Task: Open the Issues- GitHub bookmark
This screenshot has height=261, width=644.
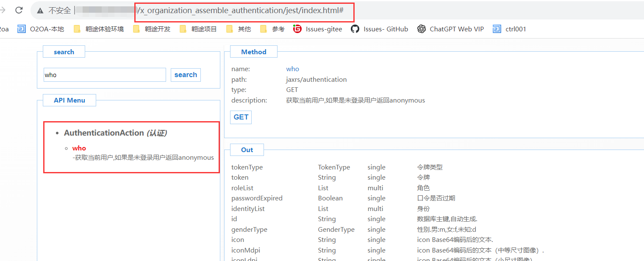Action: (380, 29)
